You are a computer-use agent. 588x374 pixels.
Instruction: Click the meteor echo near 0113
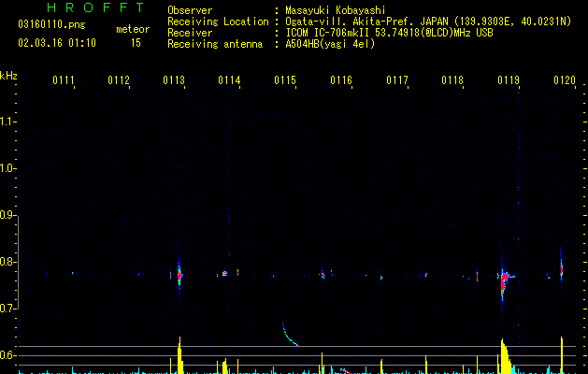click(179, 276)
